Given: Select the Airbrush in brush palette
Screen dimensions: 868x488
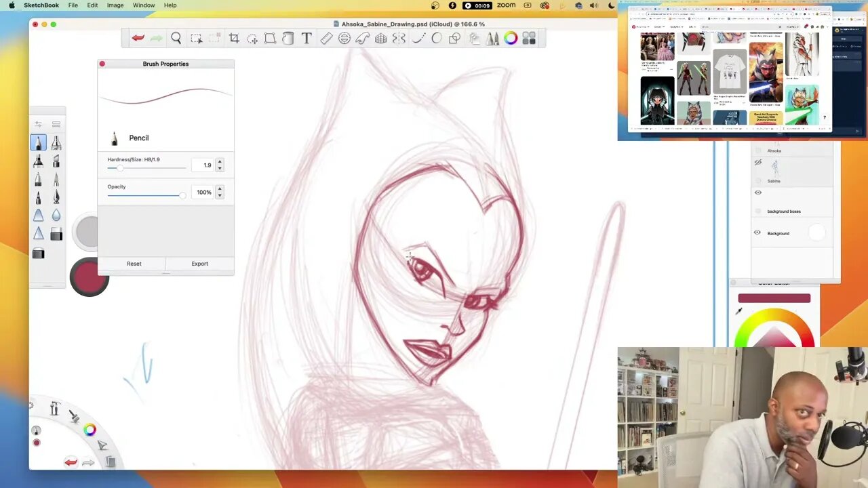Looking at the screenshot, I should (56, 142).
